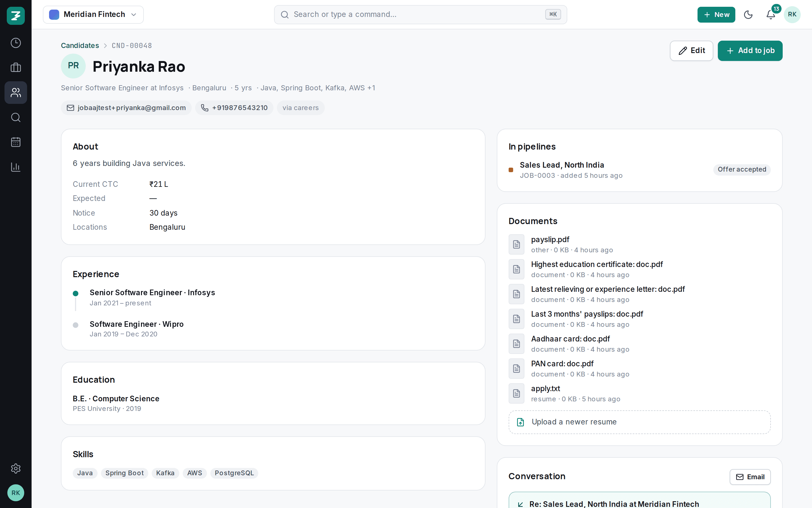
Task: Click the Spring Boot skill tag
Action: (x=125, y=473)
